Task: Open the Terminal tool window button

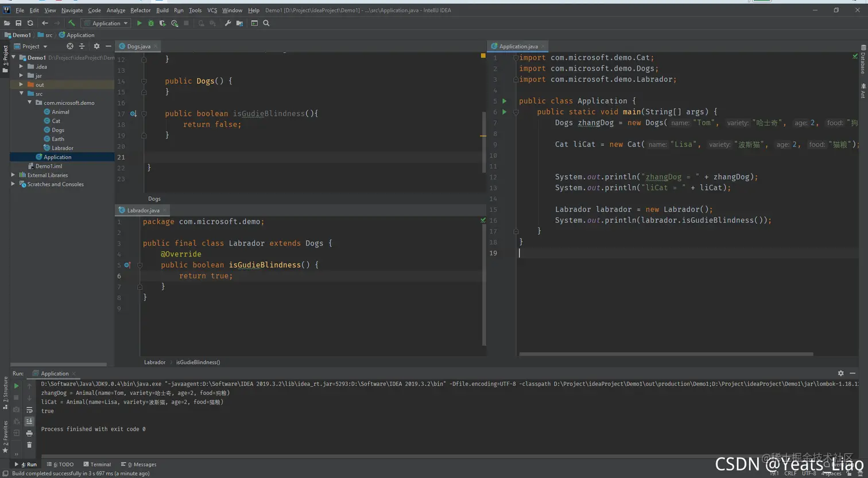Action: click(x=97, y=464)
